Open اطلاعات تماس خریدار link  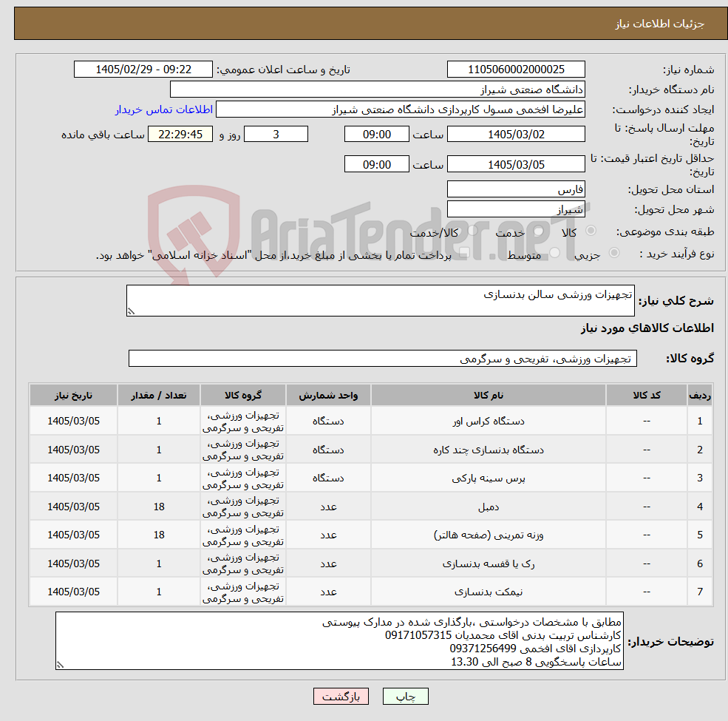(x=164, y=109)
